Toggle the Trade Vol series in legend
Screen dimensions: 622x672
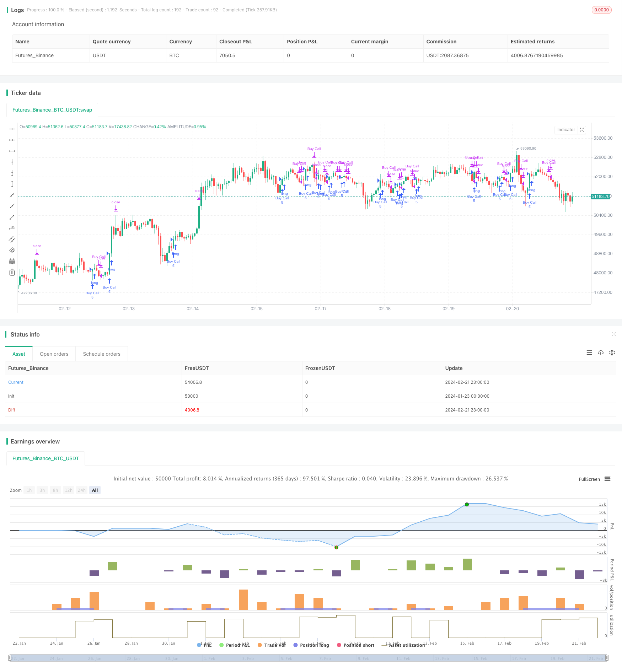272,645
